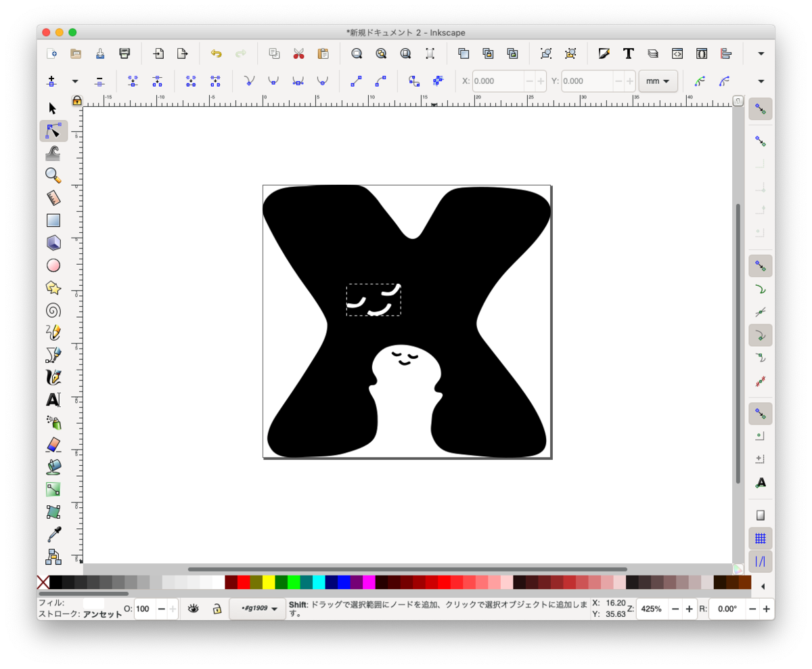The height and width of the screenshot is (669, 812).
Task: Lock the current layer with the padlock
Action: point(217,609)
